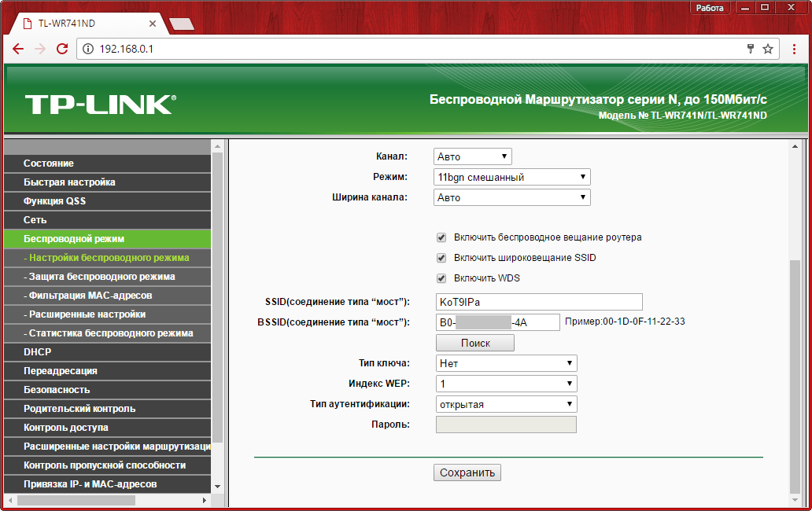Click the sidebar horizontal scrollbar thumb
The width and height of the screenshot is (812, 511).
(x=76, y=500)
